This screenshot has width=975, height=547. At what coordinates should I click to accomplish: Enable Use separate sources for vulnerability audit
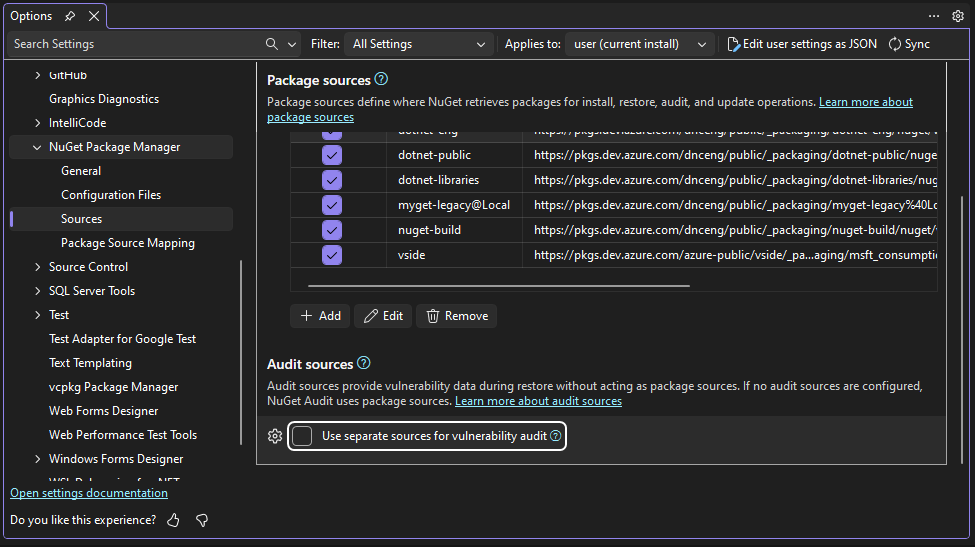[303, 436]
